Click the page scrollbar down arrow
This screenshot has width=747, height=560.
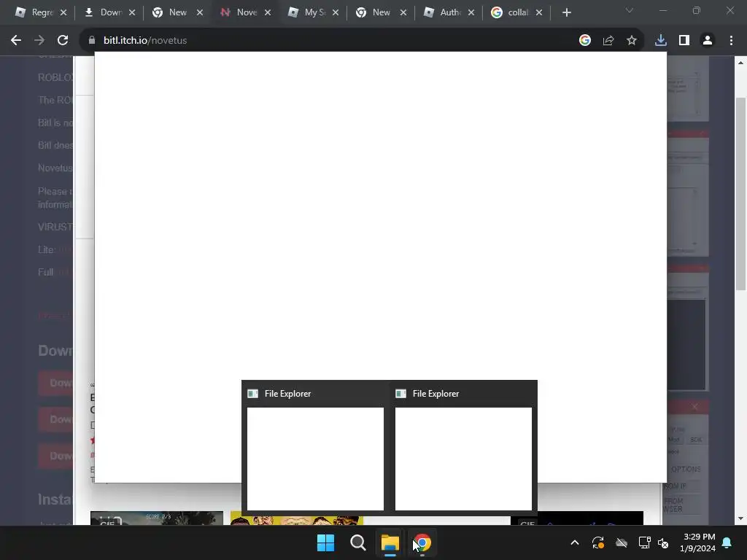740,518
